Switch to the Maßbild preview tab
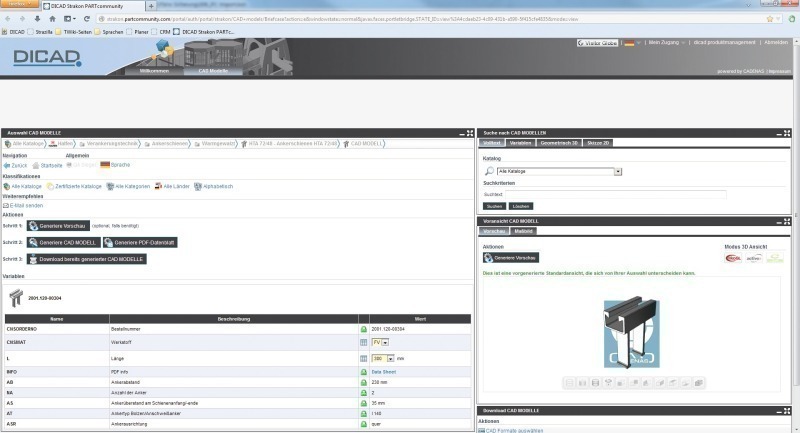This screenshot has width=800, height=433. pos(523,231)
